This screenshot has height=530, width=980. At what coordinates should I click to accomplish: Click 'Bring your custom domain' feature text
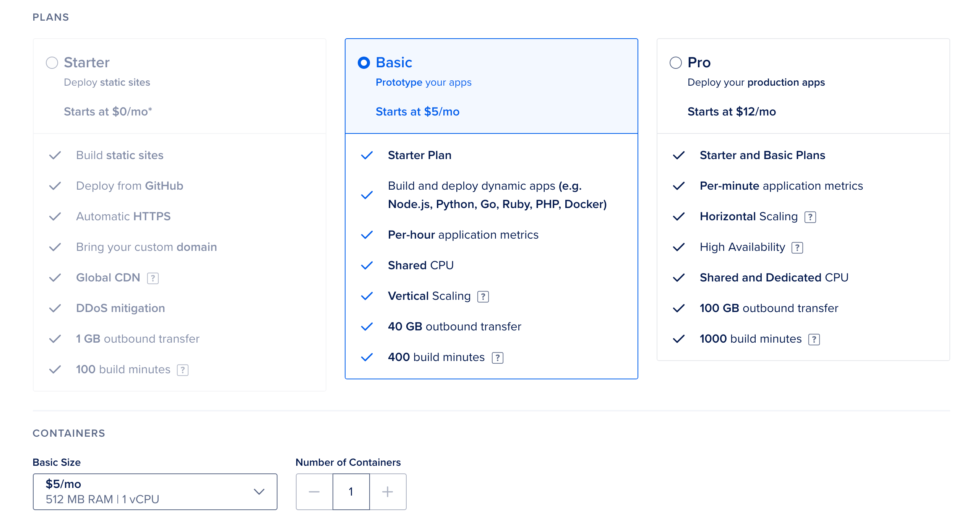point(146,247)
